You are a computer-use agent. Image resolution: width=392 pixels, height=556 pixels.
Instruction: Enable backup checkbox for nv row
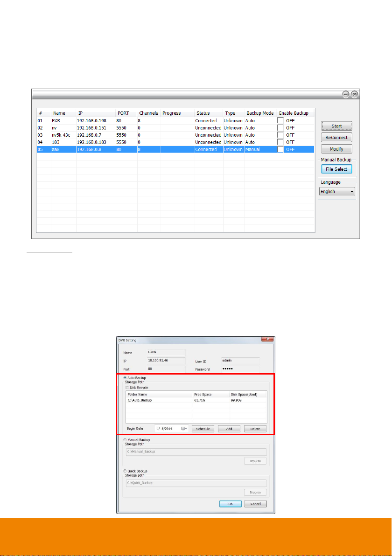tap(280, 128)
